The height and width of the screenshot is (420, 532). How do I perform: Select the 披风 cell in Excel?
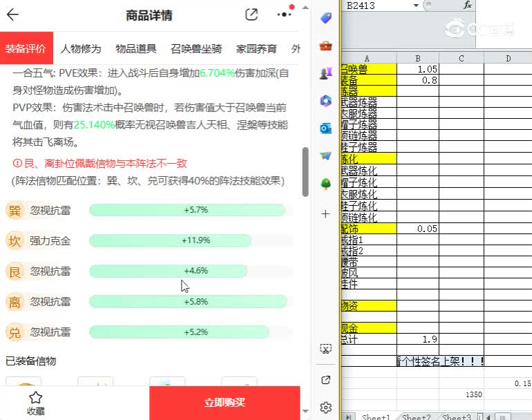tap(369, 273)
